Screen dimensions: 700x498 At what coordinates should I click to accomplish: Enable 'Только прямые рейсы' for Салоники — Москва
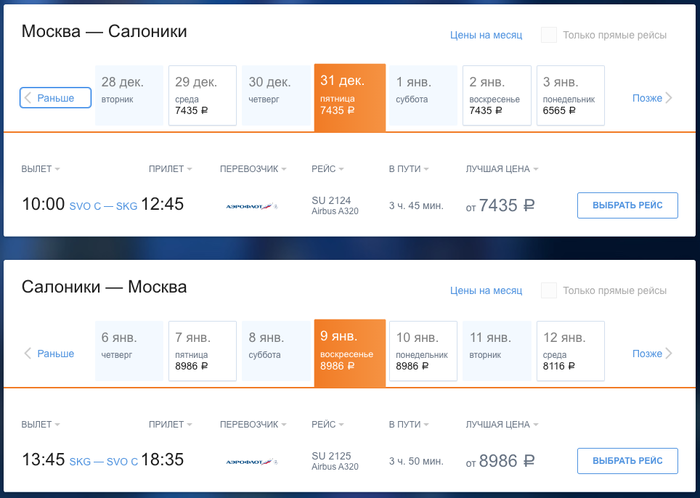click(549, 291)
